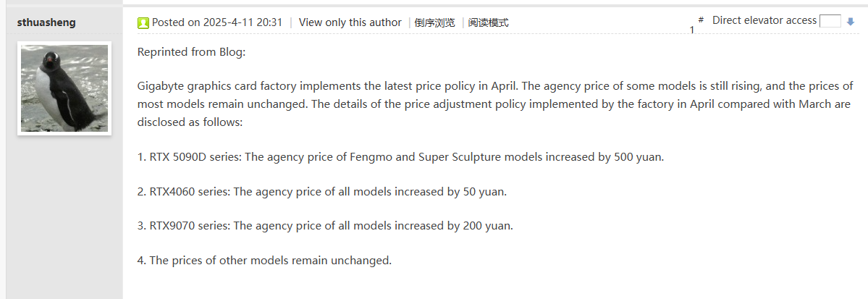This screenshot has height=299, width=868.
Task: Open sthuasheng's user profile link
Action: 46,22
